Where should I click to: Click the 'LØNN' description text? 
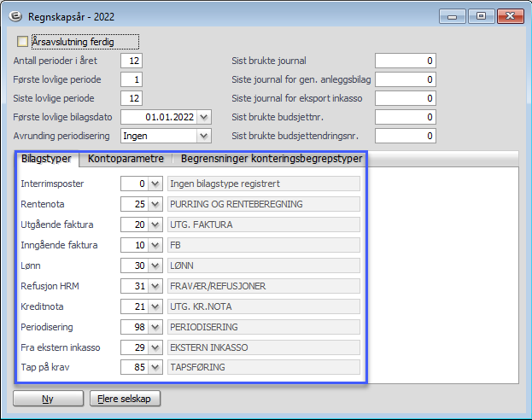[x=182, y=265]
